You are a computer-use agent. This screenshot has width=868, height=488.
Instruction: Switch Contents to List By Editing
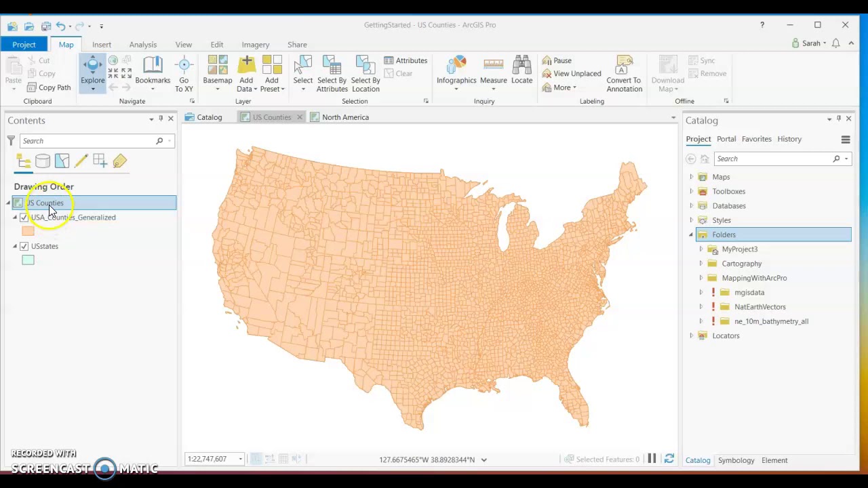click(x=81, y=161)
